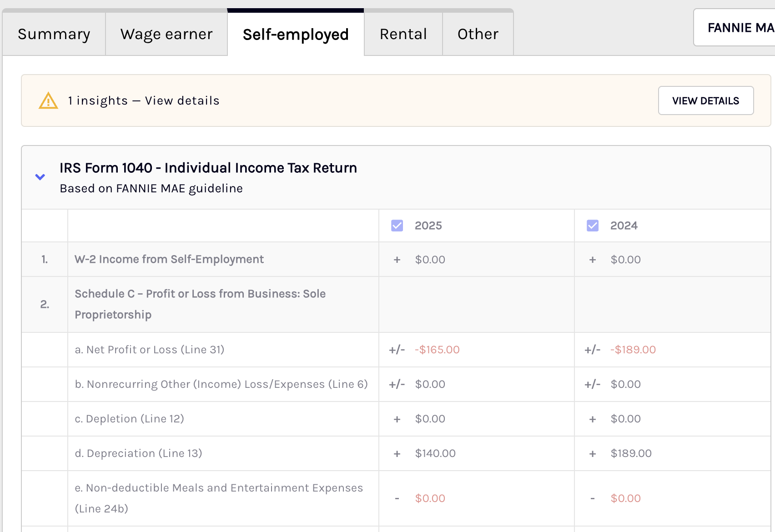Uncheck the 2025 tax year checkbox
Viewport: 775px width, 532px height.
coord(397,226)
